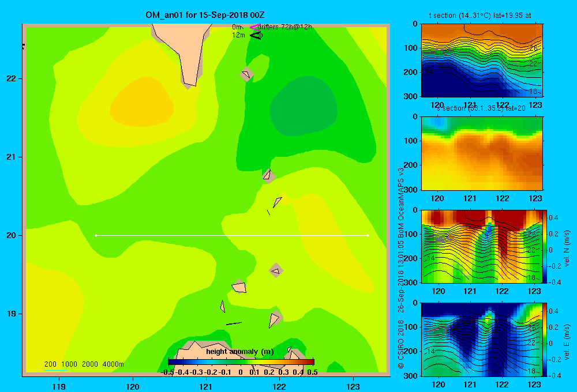Viewport: 577px width, 392px height.
Task: Open the temperature section panel
Action: 482,61
